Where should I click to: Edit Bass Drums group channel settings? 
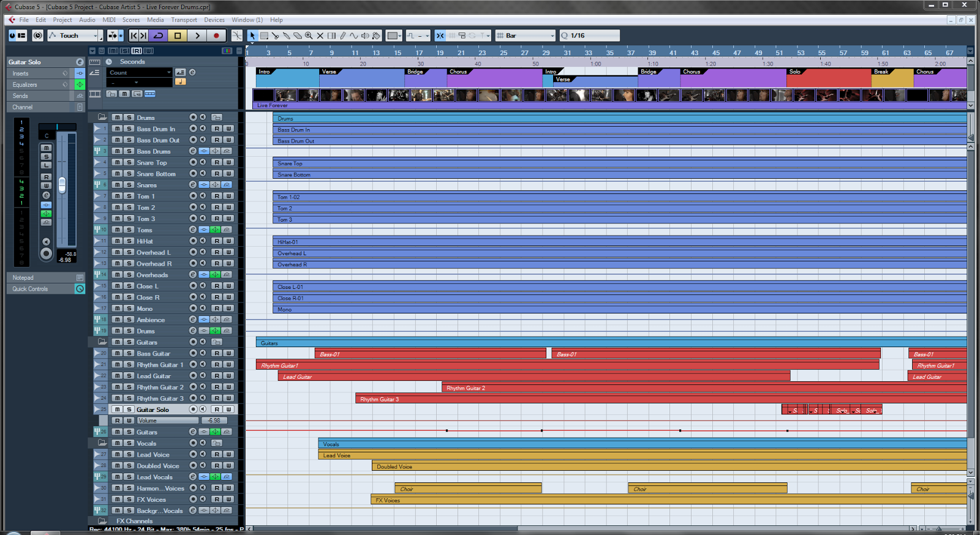(x=193, y=151)
